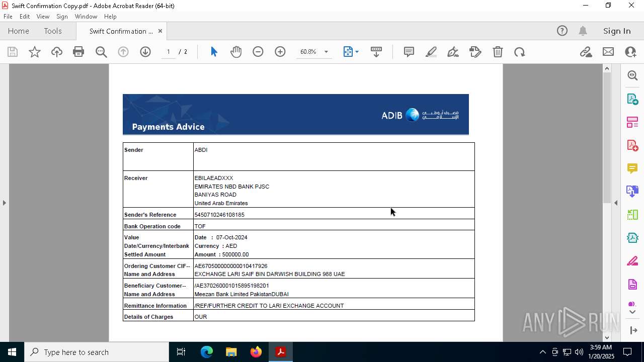The width and height of the screenshot is (644, 362).
Task: Open the notifications bell
Action: coord(583,31)
